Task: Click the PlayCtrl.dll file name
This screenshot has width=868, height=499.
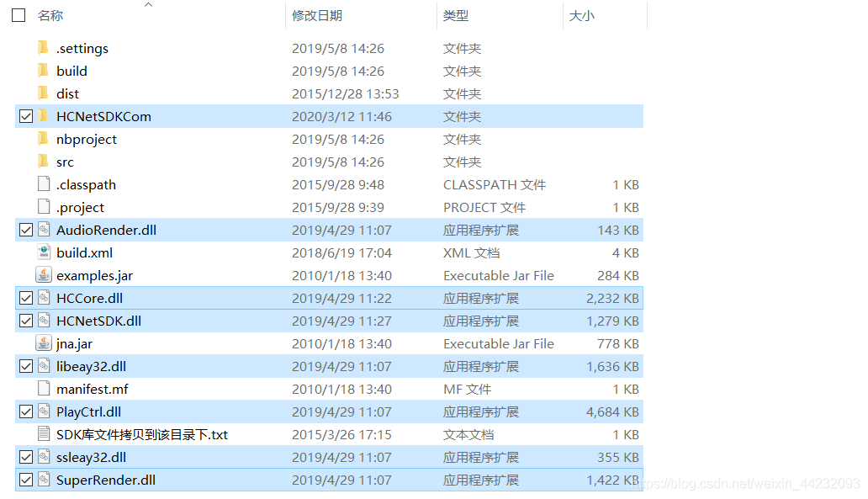Action: pyautogui.click(x=88, y=411)
